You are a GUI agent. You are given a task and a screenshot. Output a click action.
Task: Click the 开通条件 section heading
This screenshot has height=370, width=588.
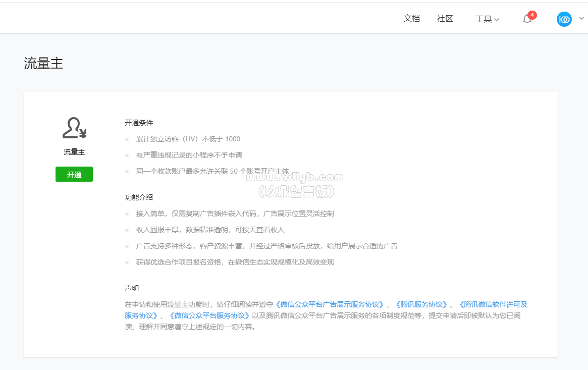pos(139,123)
